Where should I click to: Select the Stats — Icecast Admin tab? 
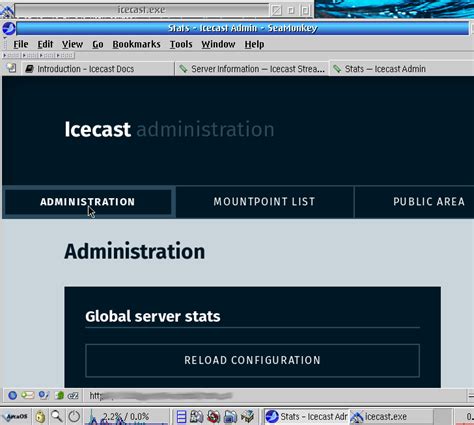[401, 69]
